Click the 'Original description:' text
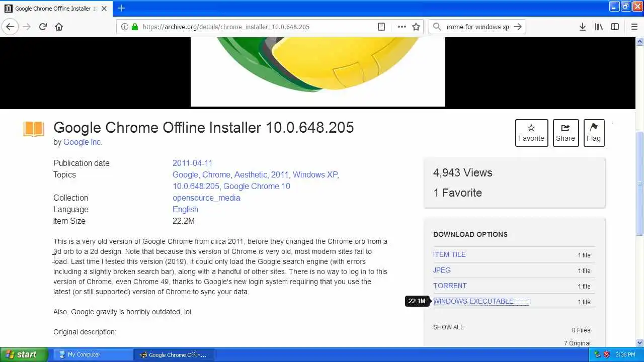Screen dimensions: 644x362 tap(85, 332)
